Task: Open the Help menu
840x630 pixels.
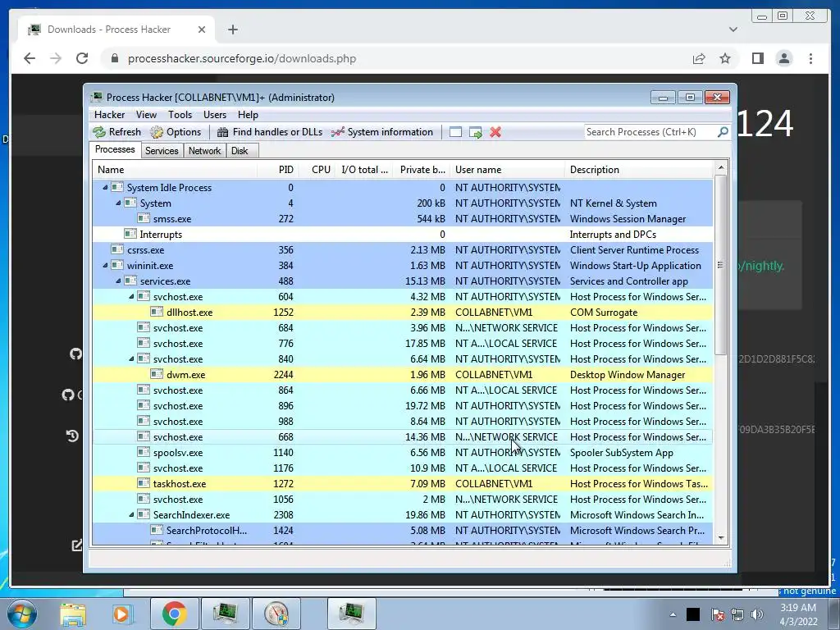Action: pos(248,115)
